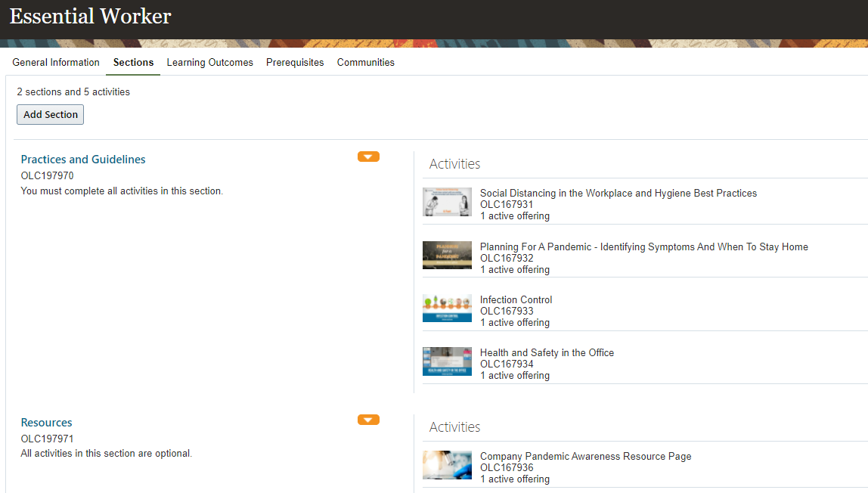Open the Practices and Guidelines section actions dropdown

[x=368, y=157]
